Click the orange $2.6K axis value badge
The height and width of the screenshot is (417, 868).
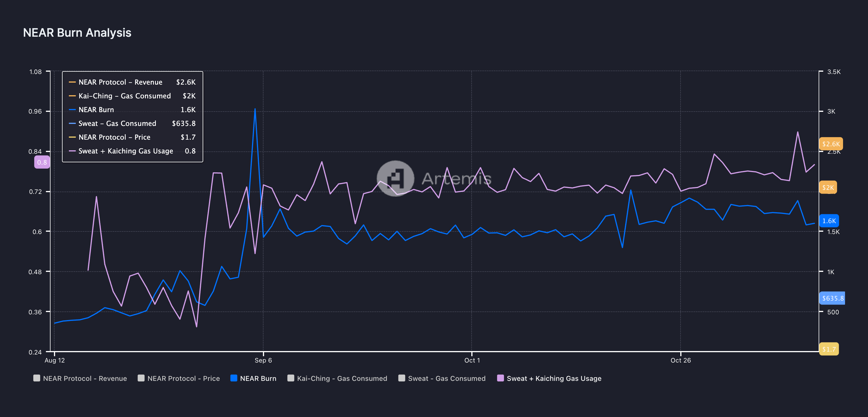pyautogui.click(x=831, y=144)
